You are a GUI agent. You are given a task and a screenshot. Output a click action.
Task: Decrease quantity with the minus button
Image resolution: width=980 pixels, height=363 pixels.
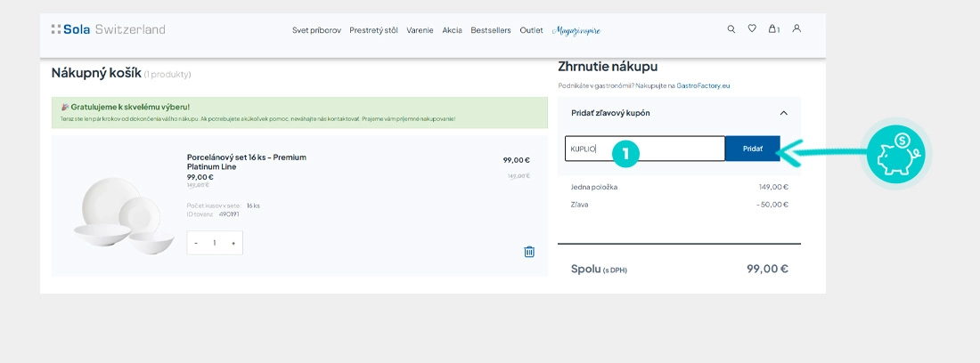tap(196, 243)
